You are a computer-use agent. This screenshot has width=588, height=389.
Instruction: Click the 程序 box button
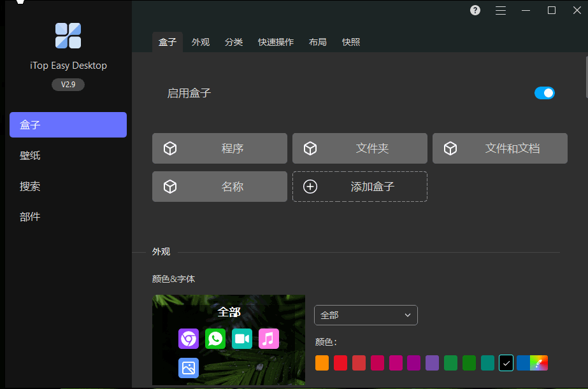click(220, 148)
